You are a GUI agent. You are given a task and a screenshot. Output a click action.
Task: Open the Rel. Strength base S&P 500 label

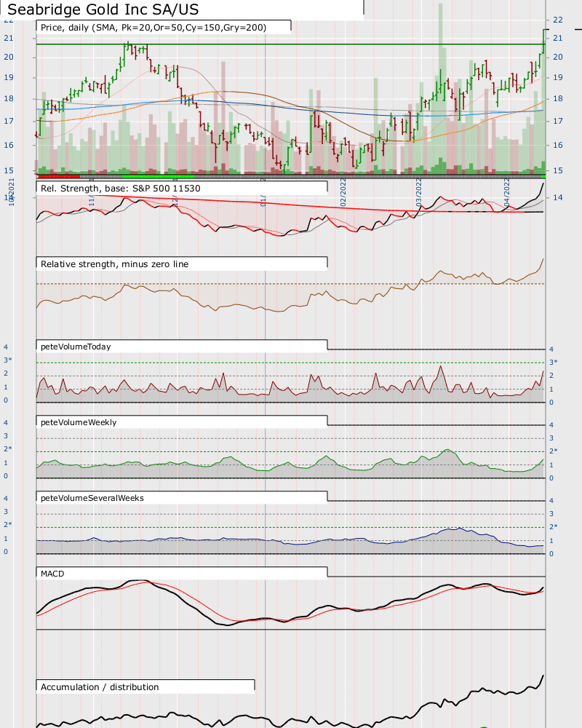[121, 189]
